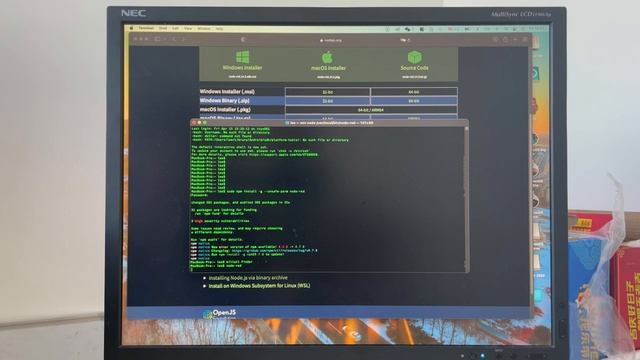Click the Windows logo icon on Node.js page
Image resolution: width=640 pixels, height=360 pixels.
(x=242, y=57)
